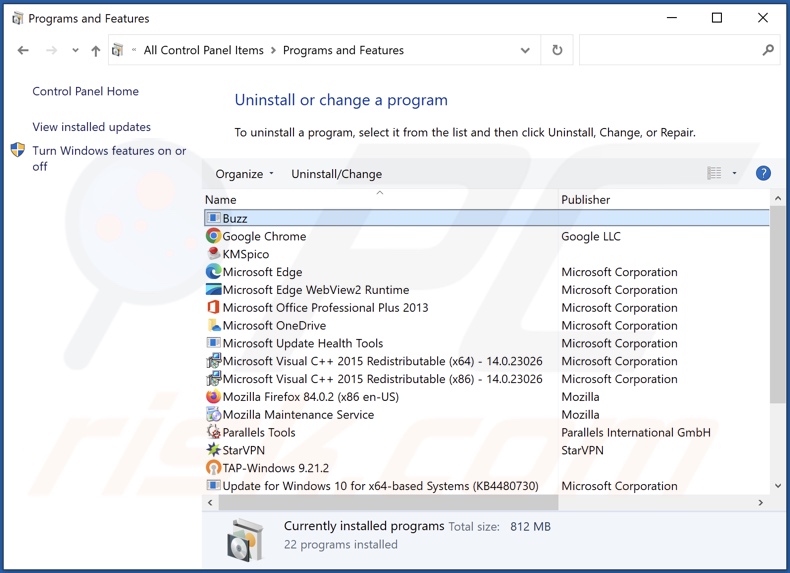Click the search magnifier icon

(x=768, y=50)
